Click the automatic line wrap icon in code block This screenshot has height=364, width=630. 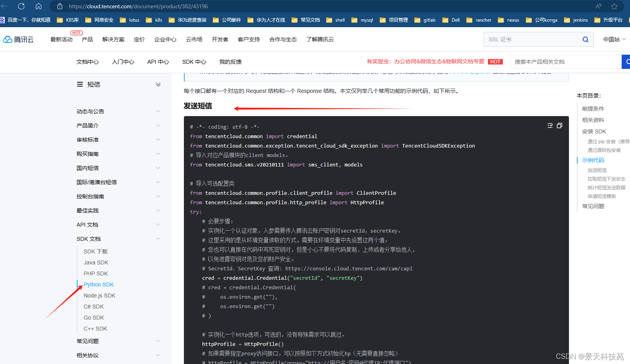tap(550, 126)
